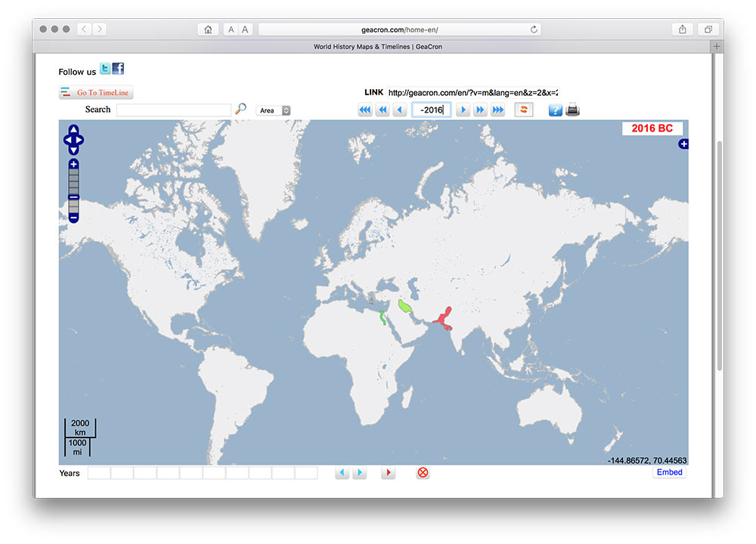The height and width of the screenshot is (544, 756).
Task: Click the coordinates readout -144.86572, 70.44563
Action: pyautogui.click(x=646, y=460)
